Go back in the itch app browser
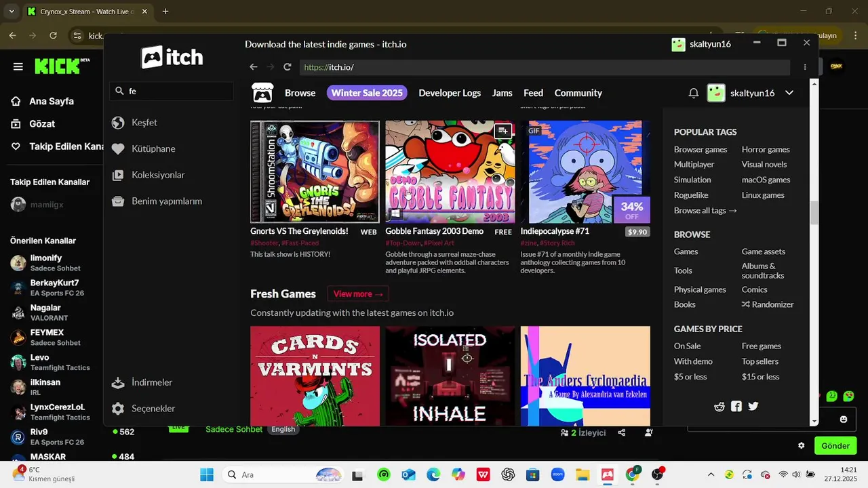This screenshot has height=488, width=868. [254, 67]
